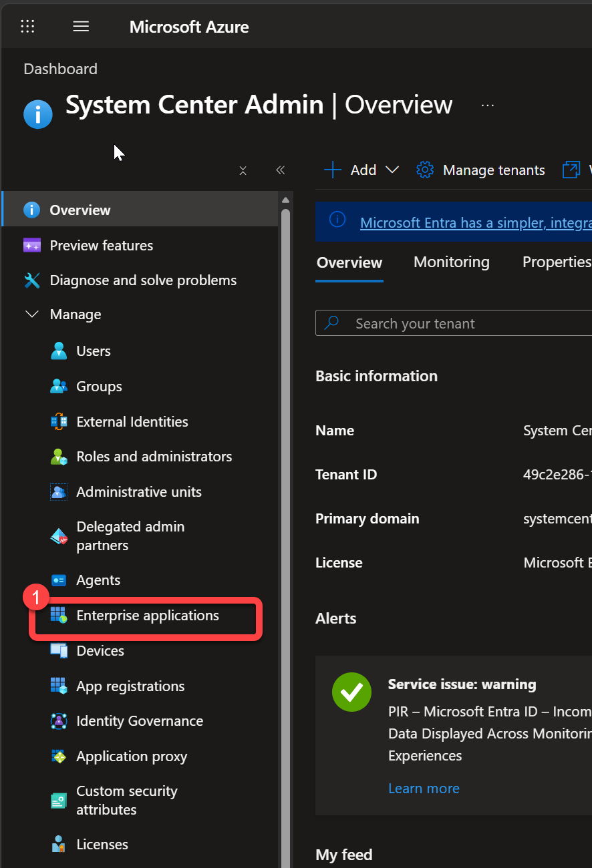592x868 pixels.
Task: Open Preview features icon in sidebar
Action: click(31, 245)
